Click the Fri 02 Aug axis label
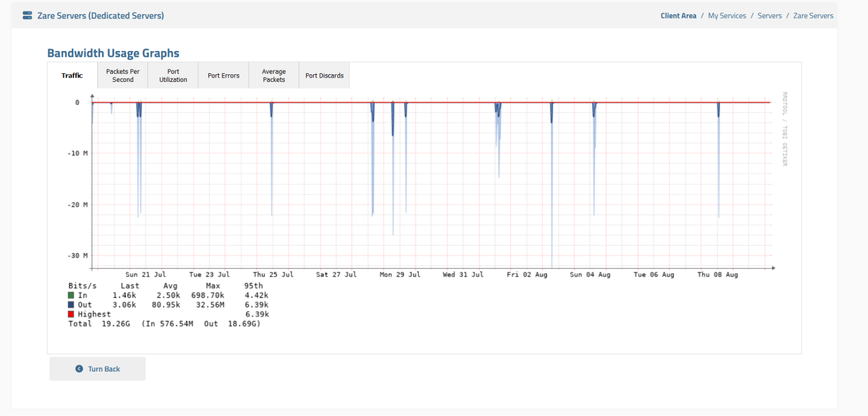 [x=527, y=274]
